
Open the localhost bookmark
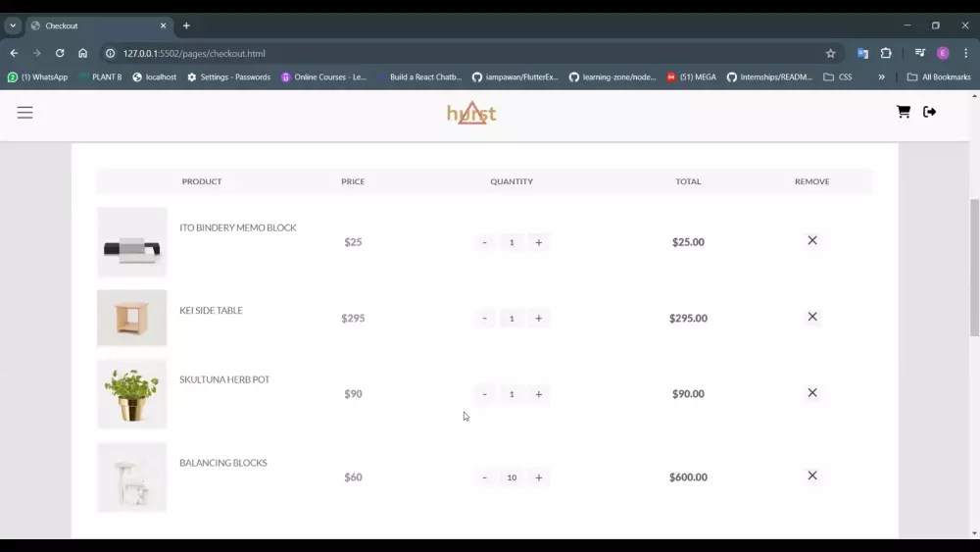(155, 76)
